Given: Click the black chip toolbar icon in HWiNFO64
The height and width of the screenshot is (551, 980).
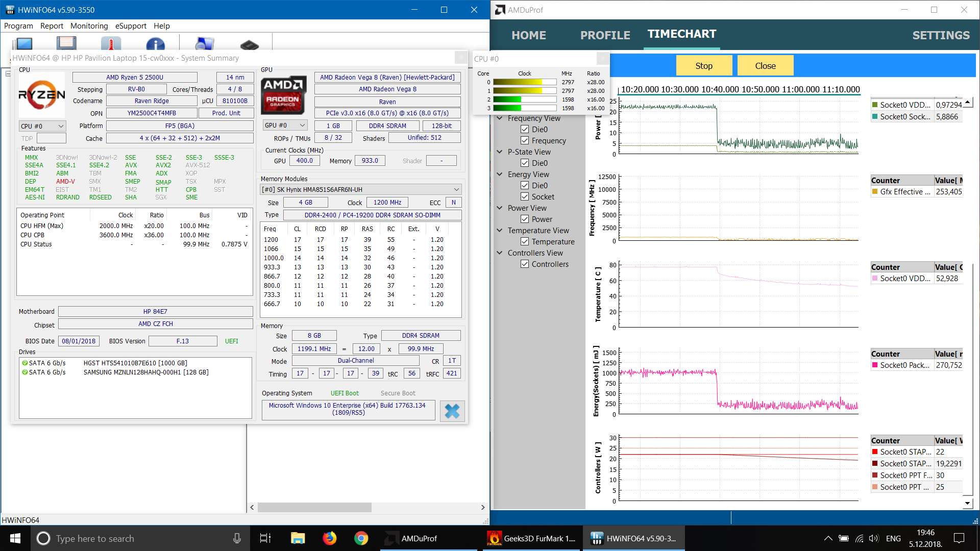Looking at the screenshot, I should click(249, 45).
